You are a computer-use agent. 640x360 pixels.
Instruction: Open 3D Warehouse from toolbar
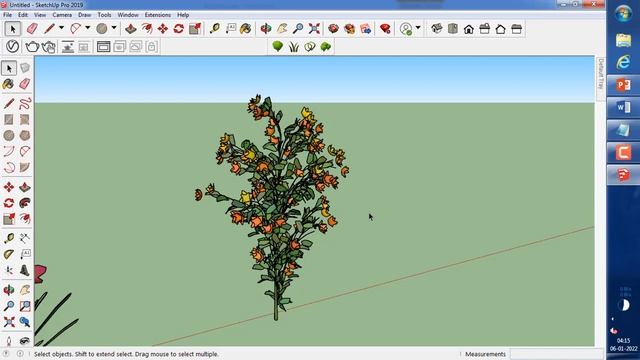333,29
